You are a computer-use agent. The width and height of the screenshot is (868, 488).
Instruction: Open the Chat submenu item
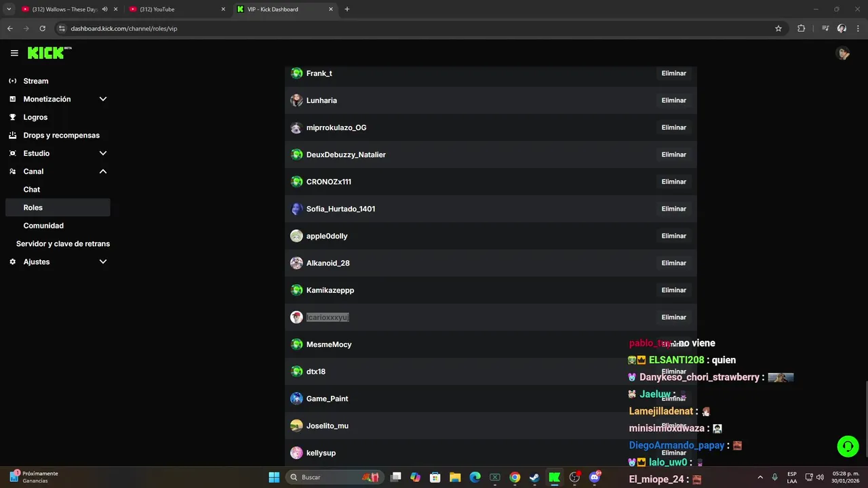(32, 190)
